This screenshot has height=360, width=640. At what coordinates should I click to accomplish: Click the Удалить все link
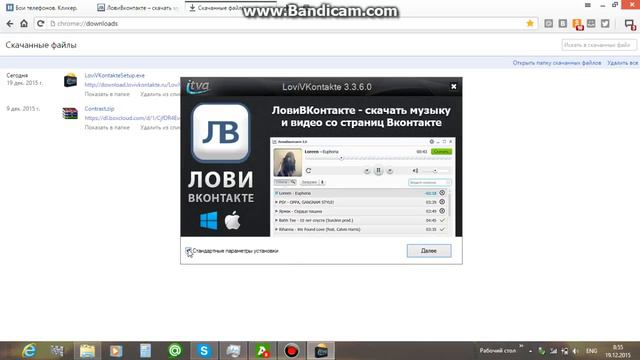622,63
